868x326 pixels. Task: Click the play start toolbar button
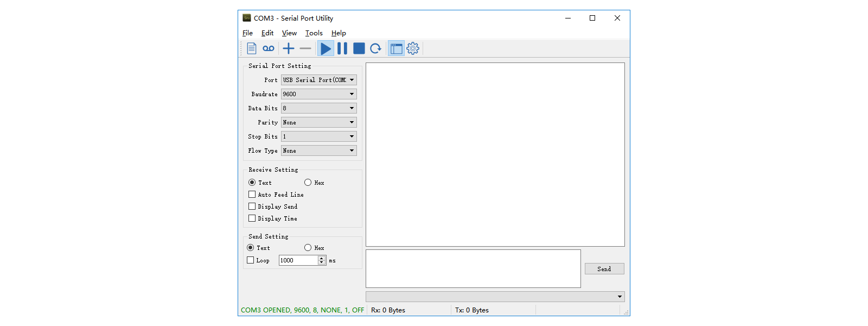(x=325, y=48)
